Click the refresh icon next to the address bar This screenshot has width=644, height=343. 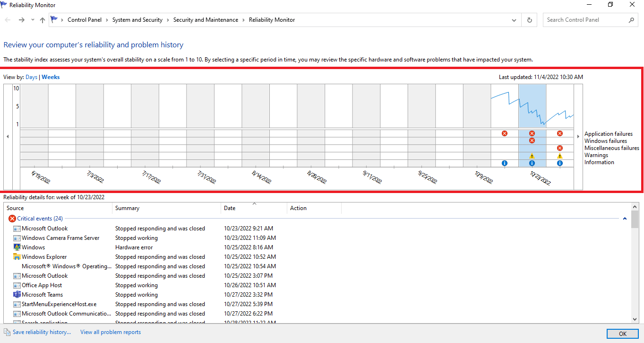click(529, 19)
